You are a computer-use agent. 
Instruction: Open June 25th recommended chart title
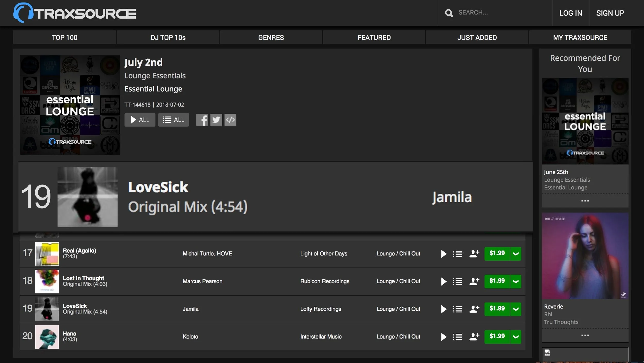click(x=556, y=172)
